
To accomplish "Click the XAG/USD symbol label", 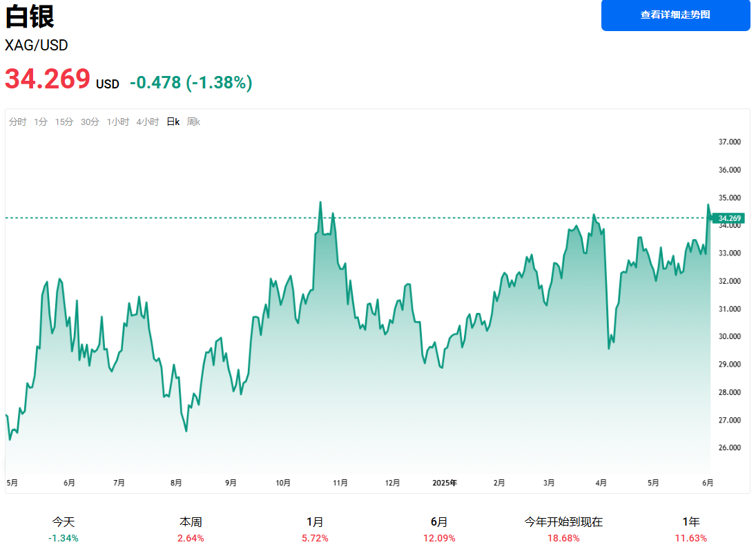I will click(x=37, y=46).
